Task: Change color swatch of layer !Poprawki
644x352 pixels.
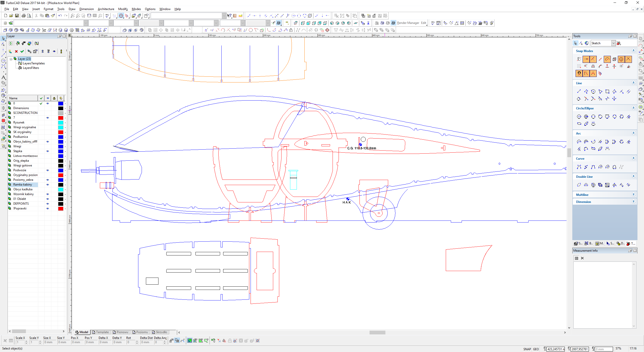Action: 61,209
